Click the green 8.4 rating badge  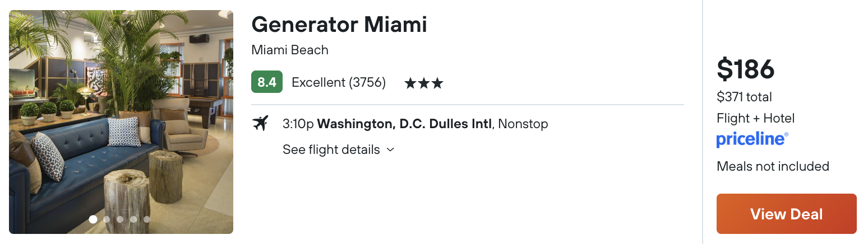267,82
